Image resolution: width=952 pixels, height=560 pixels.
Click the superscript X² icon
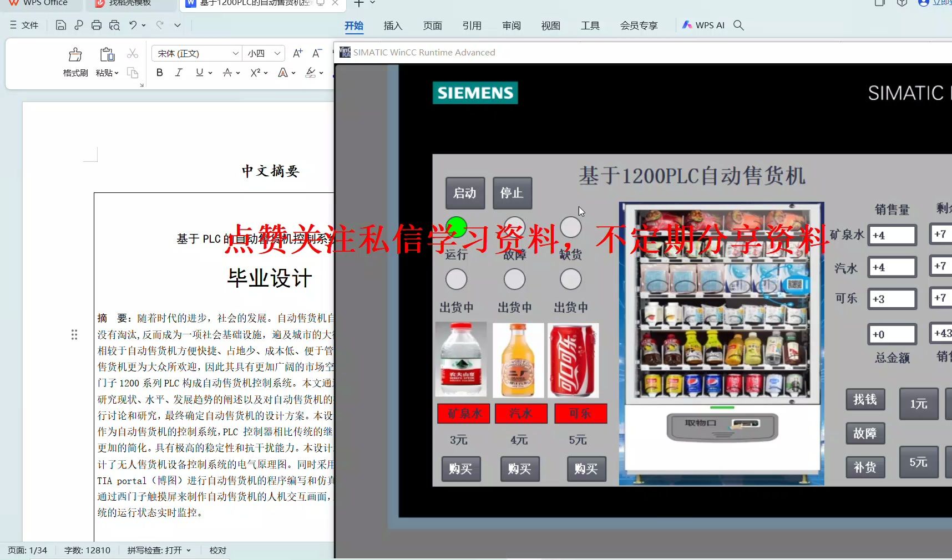coord(255,73)
